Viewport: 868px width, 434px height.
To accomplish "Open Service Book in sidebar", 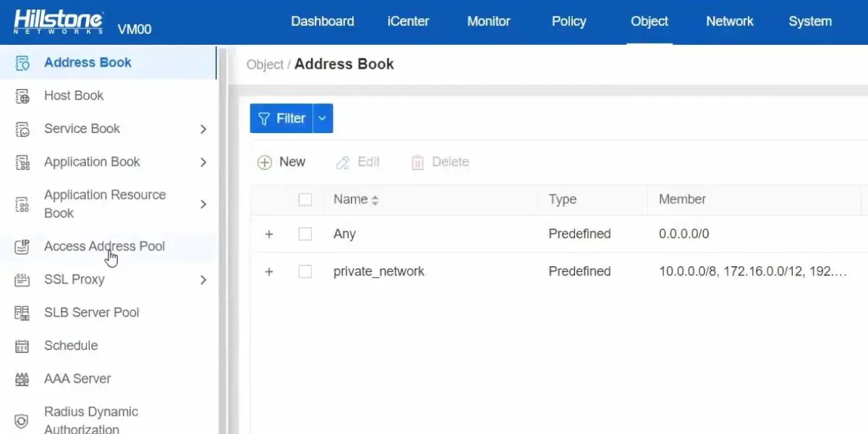I will point(82,129).
